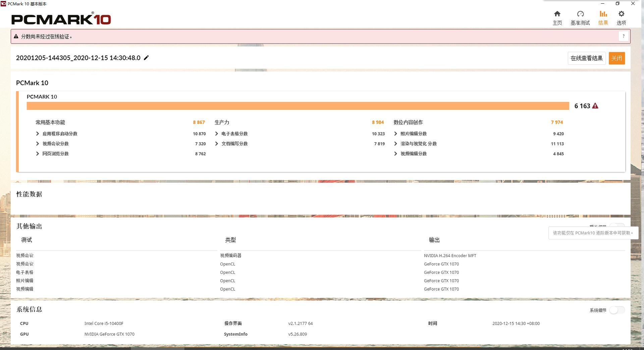Click the time value 2020-12-15 14:30 +08:00
The image size is (644, 350).
click(516, 324)
